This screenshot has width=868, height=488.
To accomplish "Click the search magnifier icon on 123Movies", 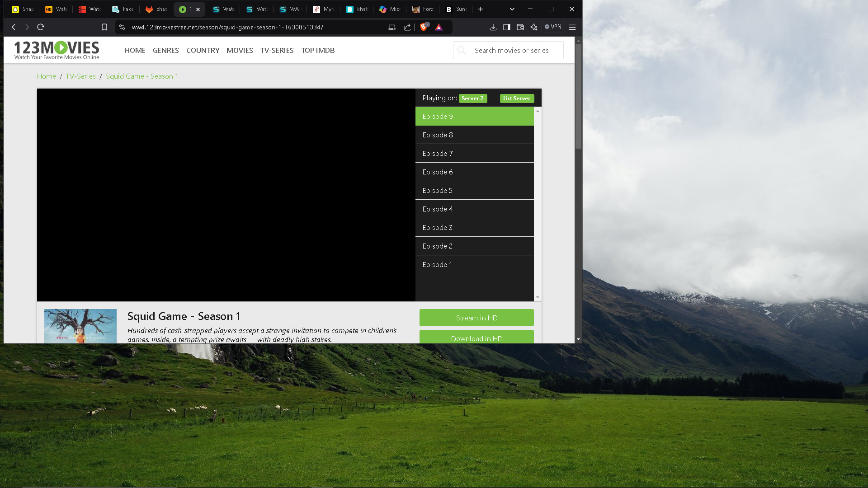I will coord(462,50).
